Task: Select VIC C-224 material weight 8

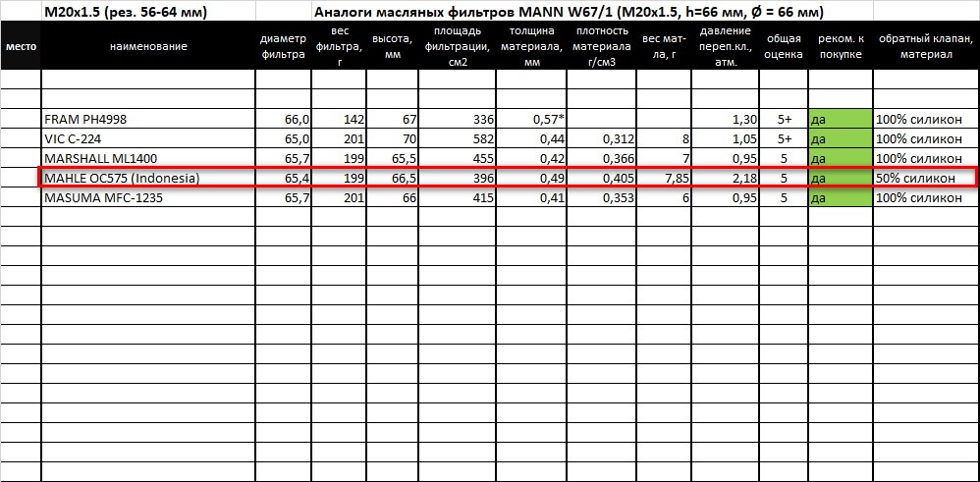Action: [x=664, y=138]
